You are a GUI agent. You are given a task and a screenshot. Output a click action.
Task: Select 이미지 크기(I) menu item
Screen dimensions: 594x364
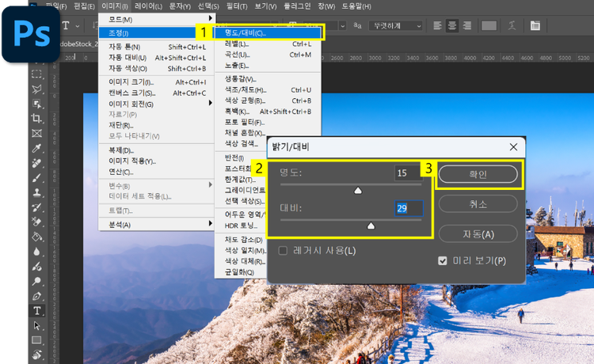point(157,82)
